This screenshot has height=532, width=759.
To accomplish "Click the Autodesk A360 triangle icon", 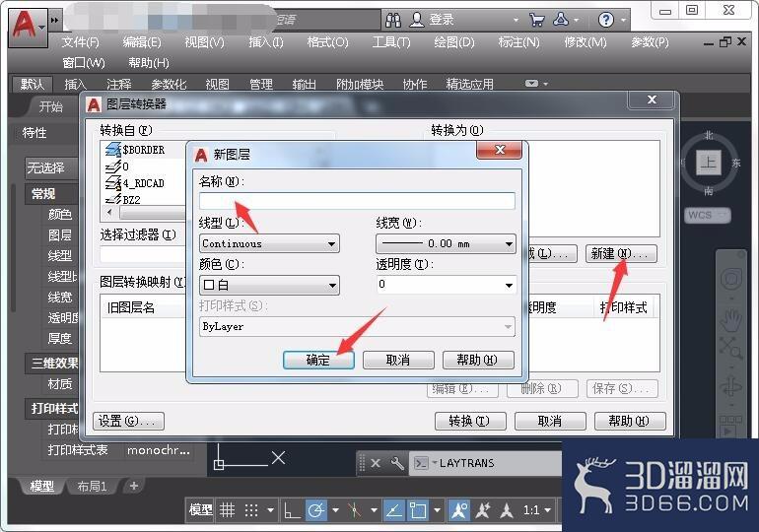I will (x=561, y=20).
